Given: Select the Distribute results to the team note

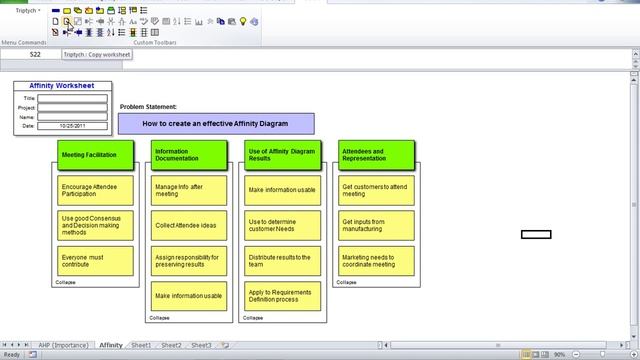Looking at the screenshot, I should (x=282, y=261).
